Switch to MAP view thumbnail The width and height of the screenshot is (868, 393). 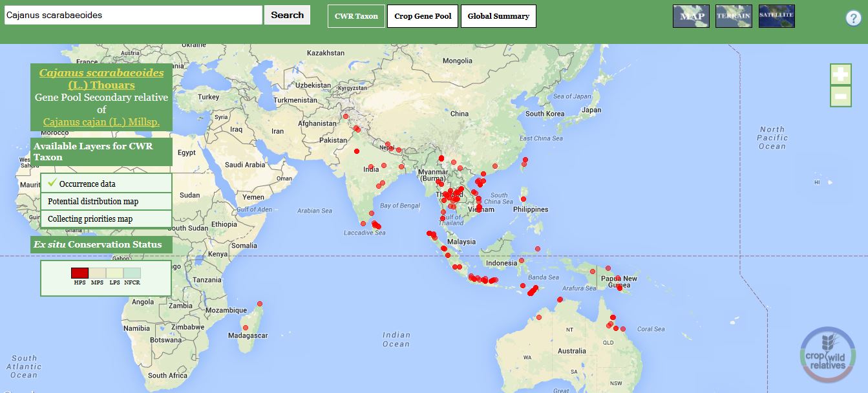(x=691, y=16)
